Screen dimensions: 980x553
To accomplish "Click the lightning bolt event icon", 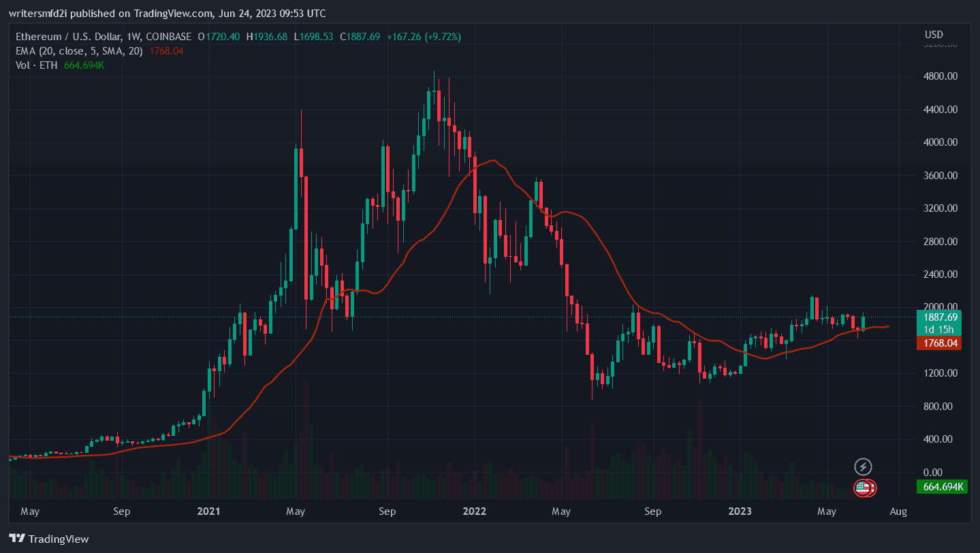I will 863,467.
